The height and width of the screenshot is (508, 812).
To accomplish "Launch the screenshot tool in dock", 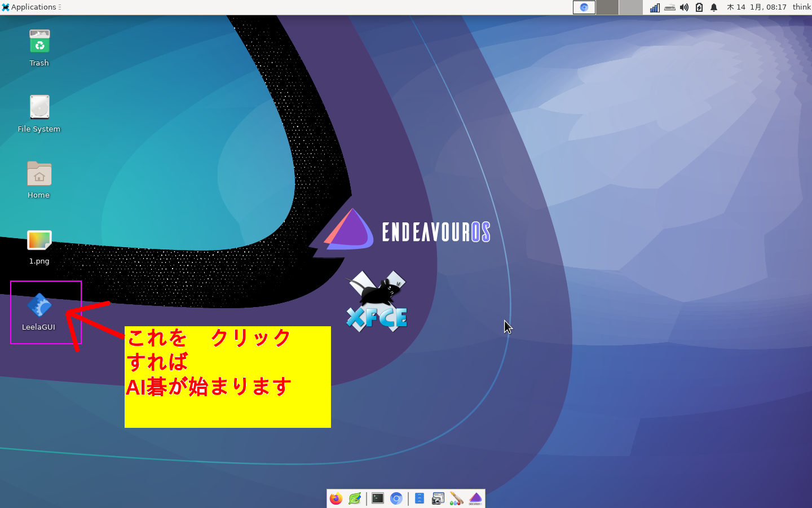I will tap(438, 498).
